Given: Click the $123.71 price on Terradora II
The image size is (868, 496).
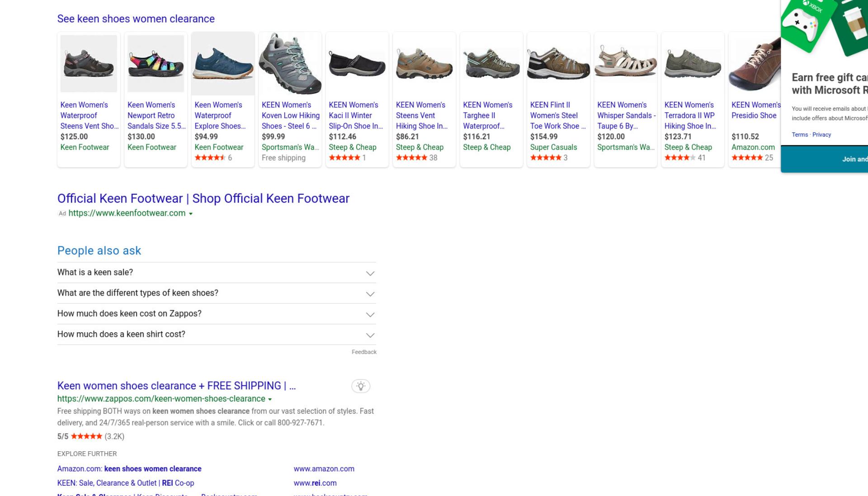Looking at the screenshot, I should tap(678, 137).
